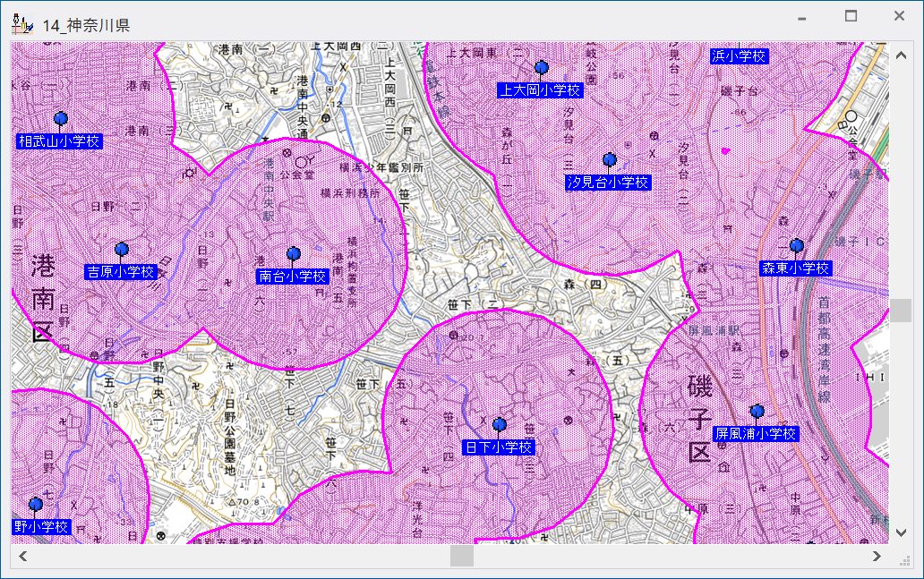Click the horizontal scrollbar left arrow
The image size is (924, 579).
pos(23,556)
